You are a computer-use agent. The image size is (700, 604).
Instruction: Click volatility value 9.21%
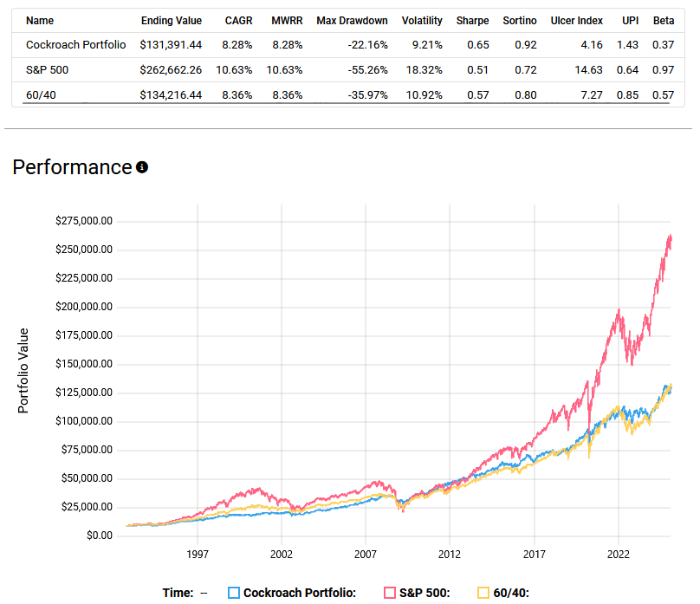pos(427,45)
